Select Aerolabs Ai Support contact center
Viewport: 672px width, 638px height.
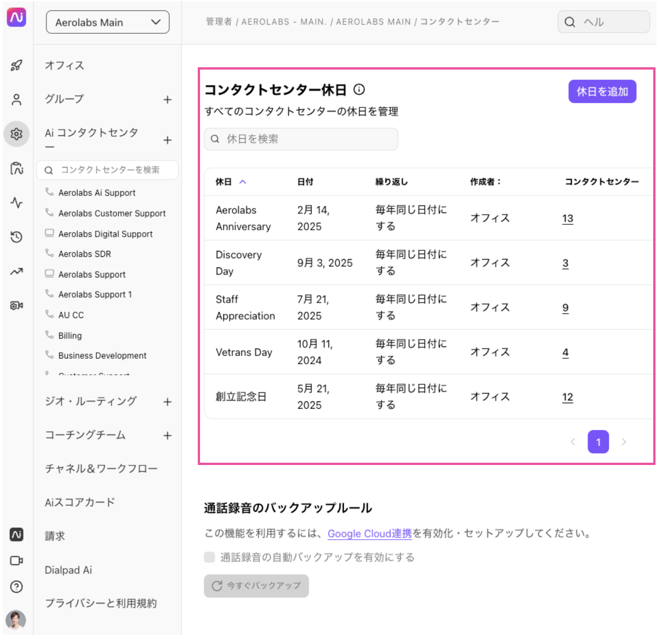[x=97, y=193]
